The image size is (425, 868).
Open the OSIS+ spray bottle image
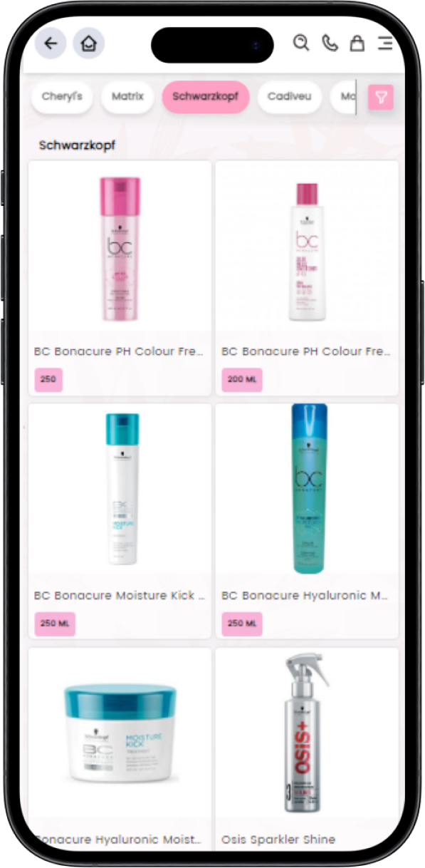308,734
